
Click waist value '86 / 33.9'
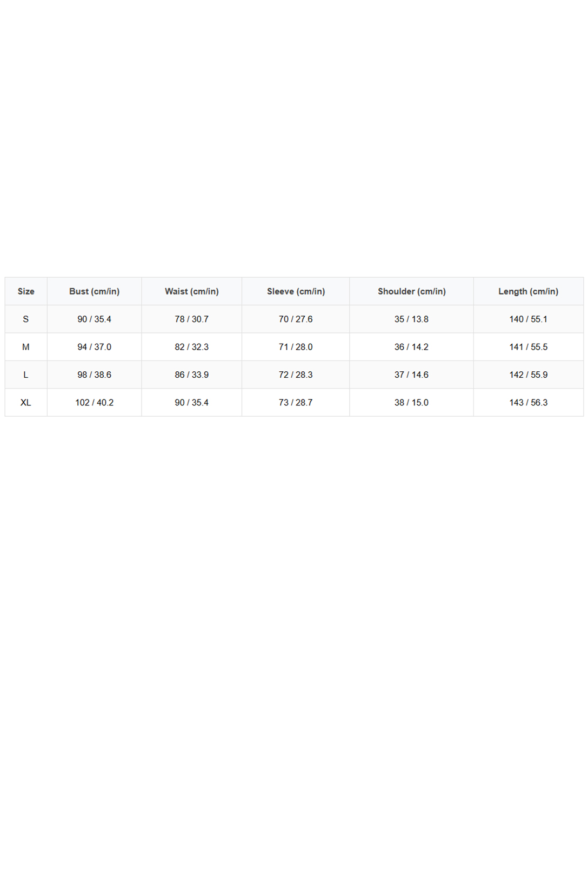point(192,375)
